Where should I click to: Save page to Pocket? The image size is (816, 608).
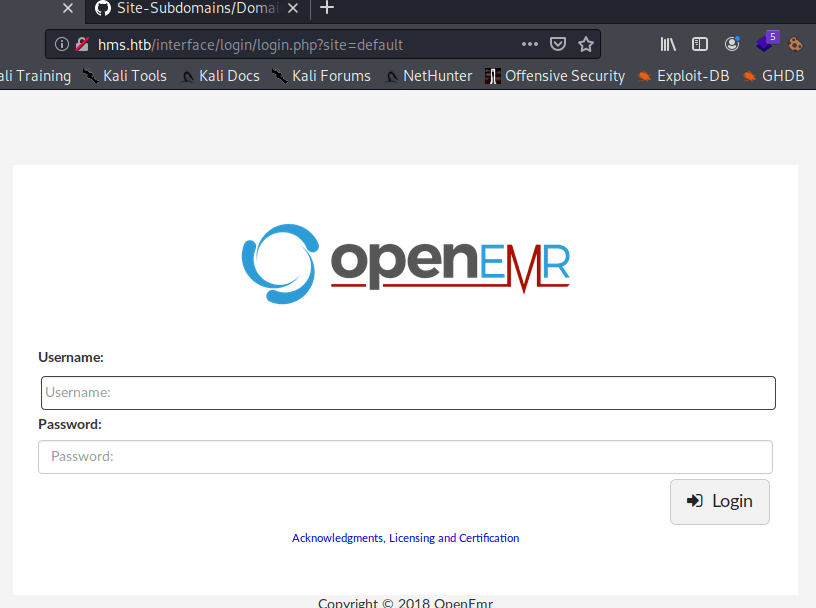pos(558,44)
